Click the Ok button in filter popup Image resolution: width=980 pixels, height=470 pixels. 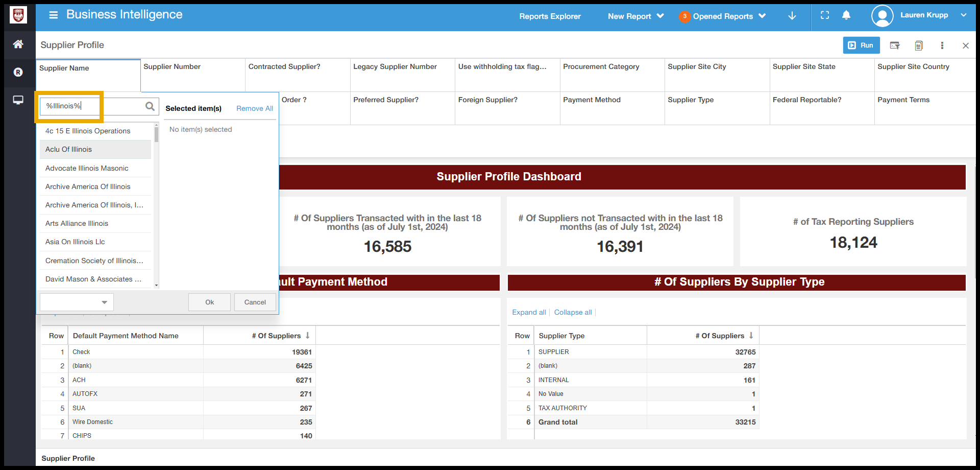click(x=209, y=302)
